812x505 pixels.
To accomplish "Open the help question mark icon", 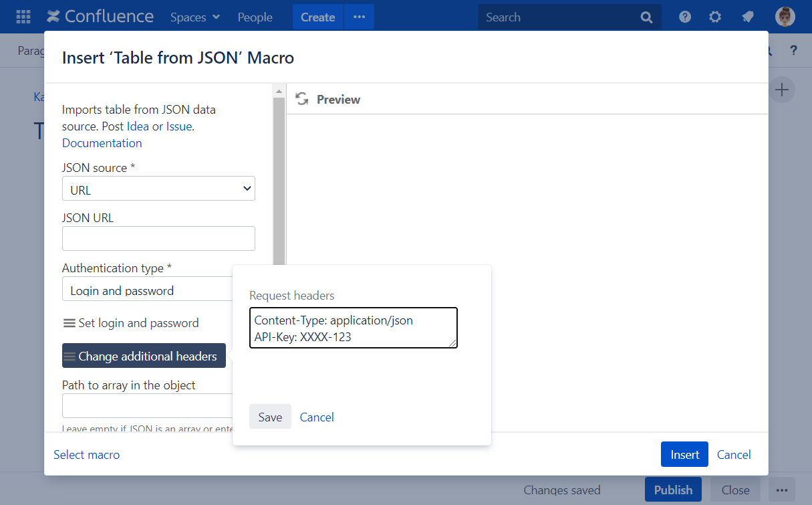I will click(685, 17).
